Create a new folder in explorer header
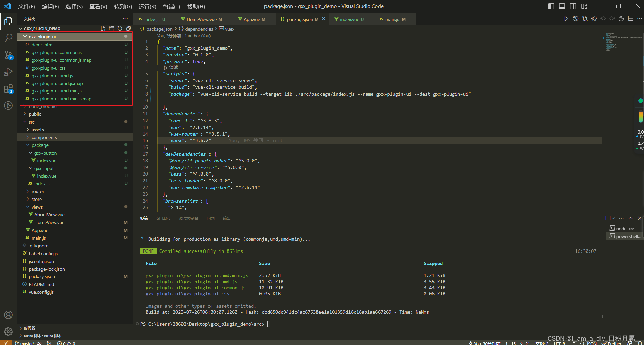644x345 pixels. coord(112,29)
